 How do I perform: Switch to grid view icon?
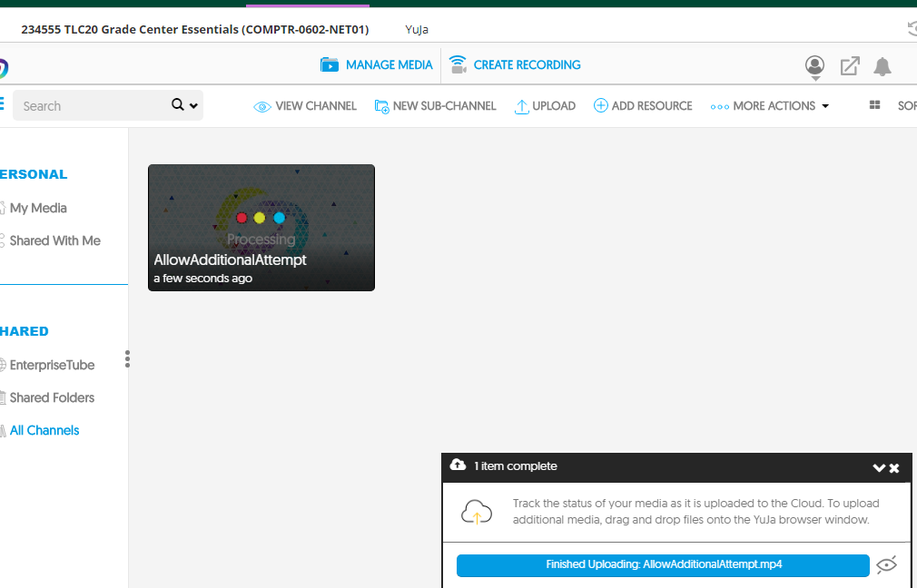[875, 104]
